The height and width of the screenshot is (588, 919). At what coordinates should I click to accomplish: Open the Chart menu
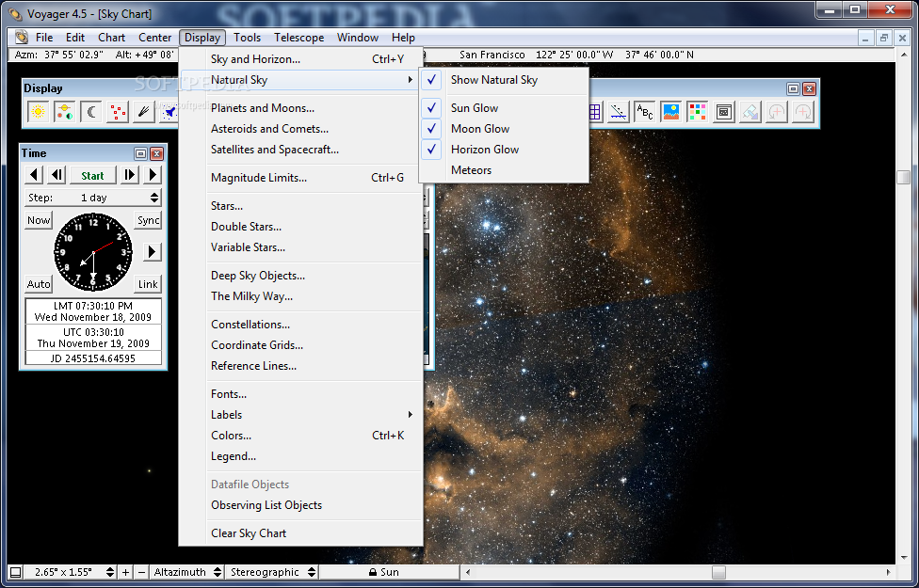click(111, 38)
